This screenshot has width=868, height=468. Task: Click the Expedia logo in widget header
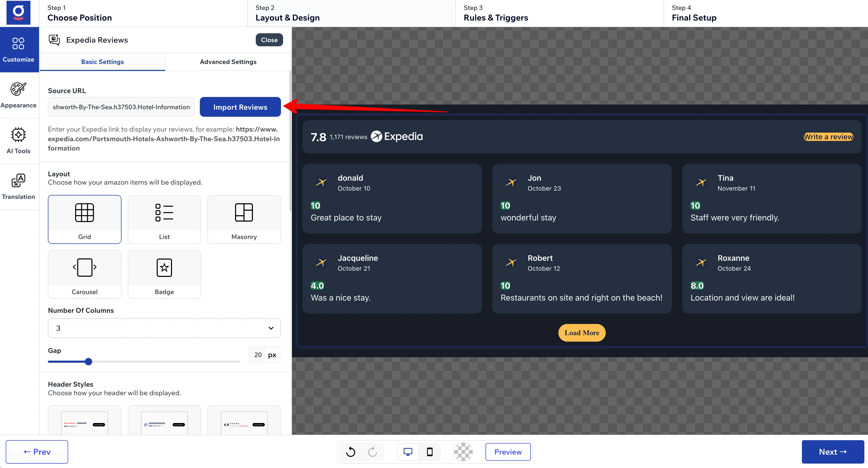point(397,136)
